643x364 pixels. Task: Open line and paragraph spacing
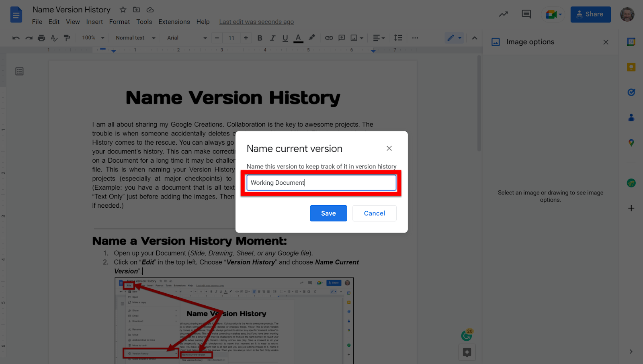pos(398,38)
